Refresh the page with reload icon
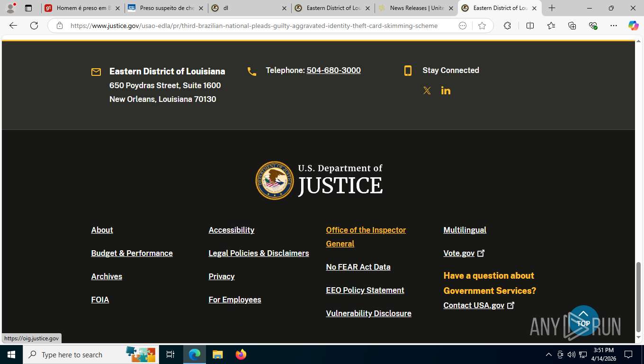The width and height of the screenshot is (644, 364). [34, 26]
